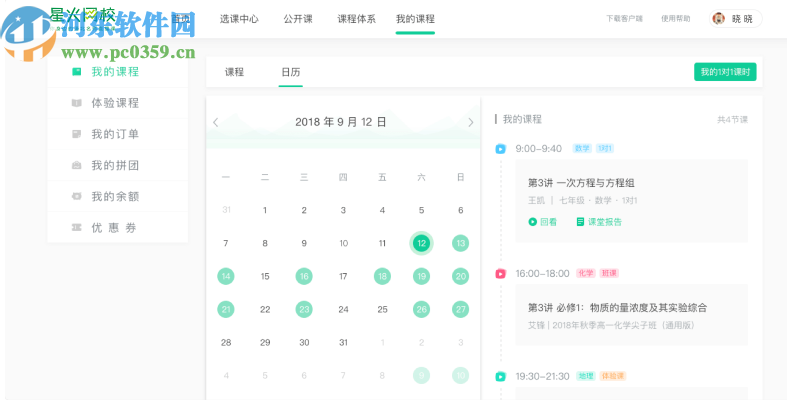Select calendar day 20
The width and height of the screenshot is (787, 418).
pos(460,276)
